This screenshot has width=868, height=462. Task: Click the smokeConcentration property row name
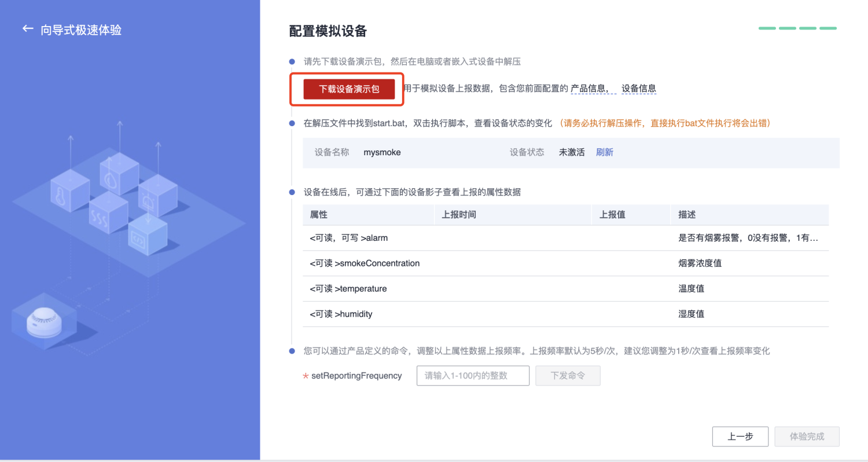pyautogui.click(x=365, y=263)
